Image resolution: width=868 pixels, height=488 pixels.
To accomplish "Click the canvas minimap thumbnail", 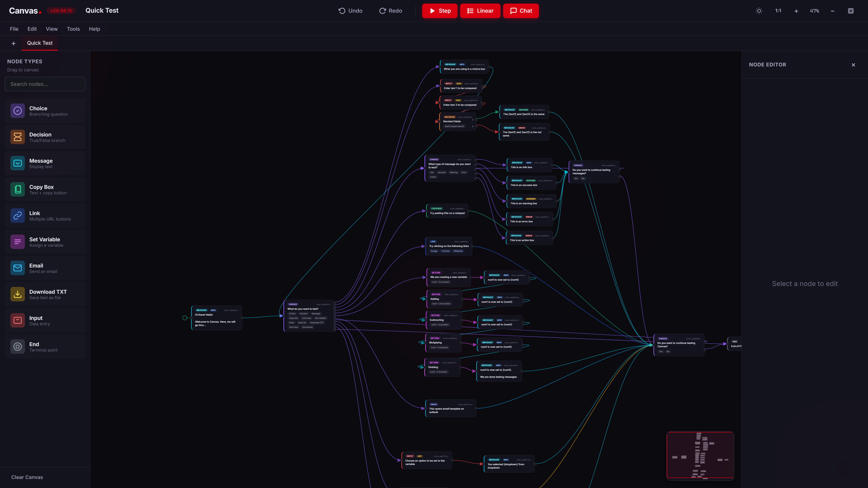I will coord(700,455).
